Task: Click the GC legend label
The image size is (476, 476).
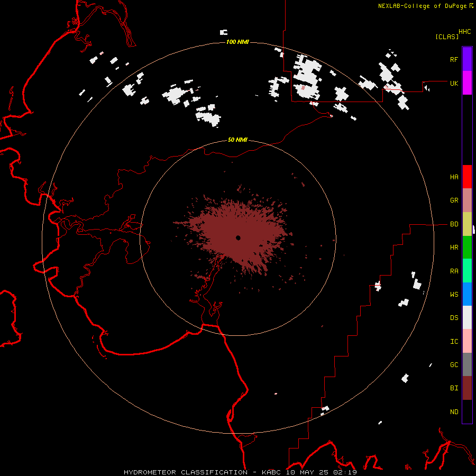Action: (454, 364)
